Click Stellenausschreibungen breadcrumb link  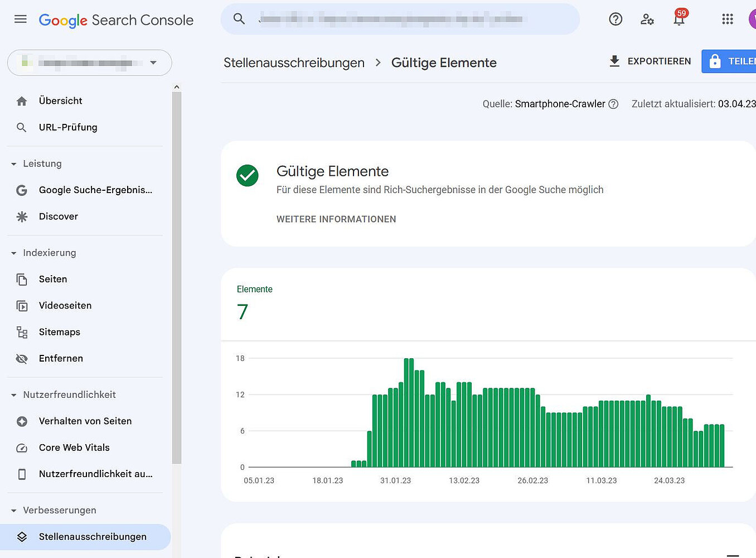(x=294, y=63)
